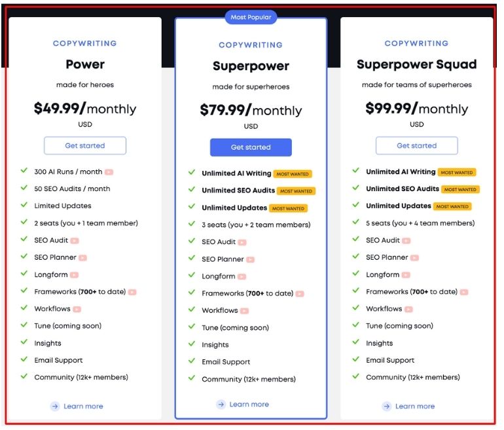The height and width of the screenshot is (430, 504).
Task: Click Most Wanted tag beside Superpower Unlimited AI Writing
Action: [292, 174]
